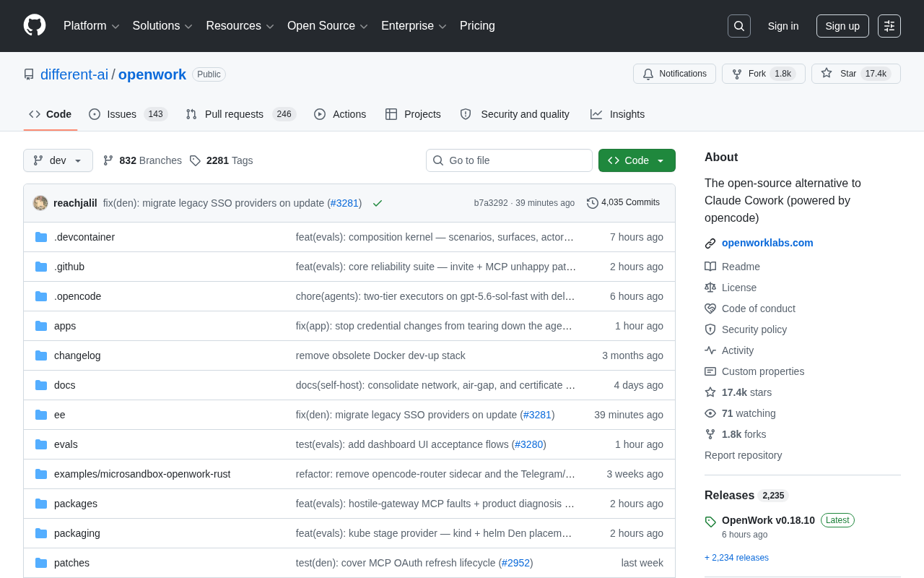Click the pulse icon next to Activity
The height and width of the screenshot is (578, 924).
coord(710,350)
